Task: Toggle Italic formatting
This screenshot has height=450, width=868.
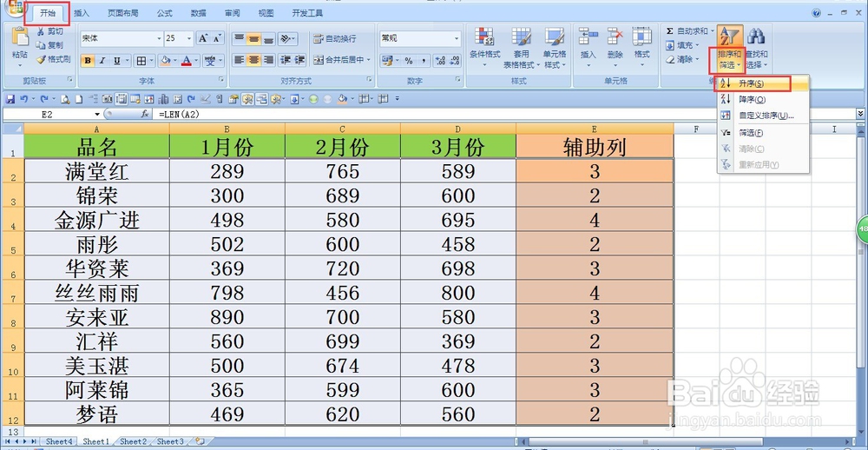Action: 102,61
